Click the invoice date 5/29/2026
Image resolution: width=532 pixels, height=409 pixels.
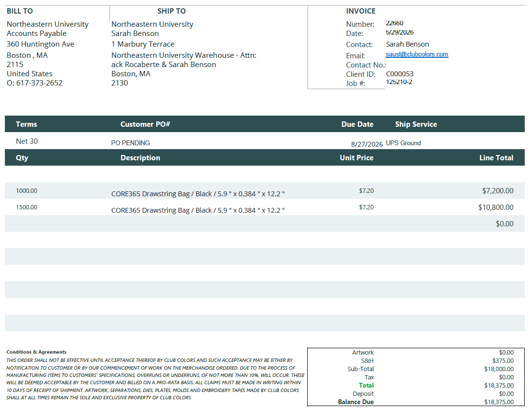click(399, 32)
